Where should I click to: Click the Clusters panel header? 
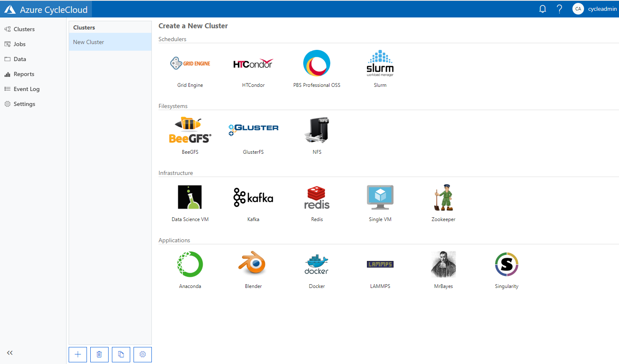(84, 27)
